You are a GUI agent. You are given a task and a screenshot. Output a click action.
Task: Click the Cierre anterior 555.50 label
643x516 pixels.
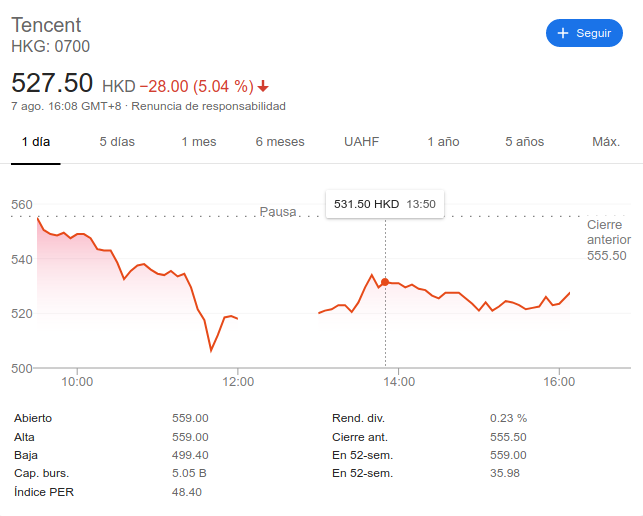click(x=608, y=241)
